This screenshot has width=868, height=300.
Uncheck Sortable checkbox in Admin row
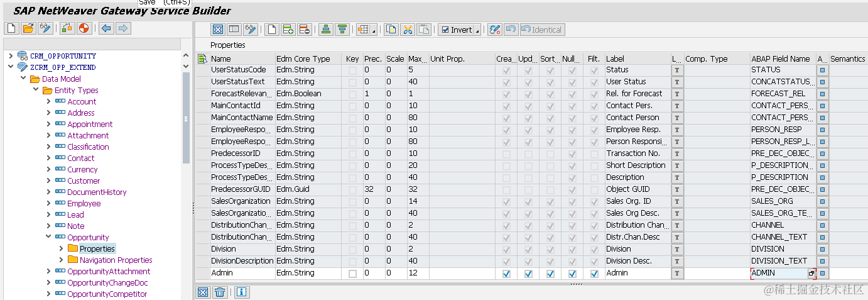pyautogui.click(x=550, y=274)
